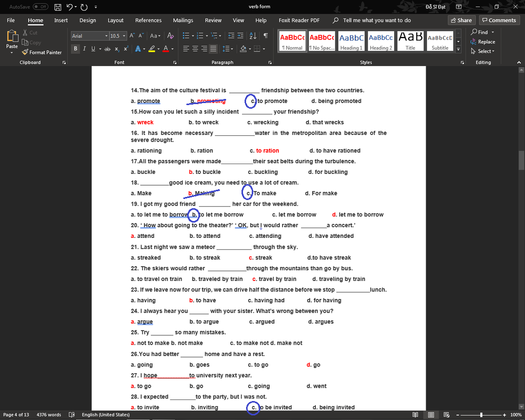The height and width of the screenshot is (420, 525).
Task: Click the Paste clipboard icon
Action: [12, 36]
